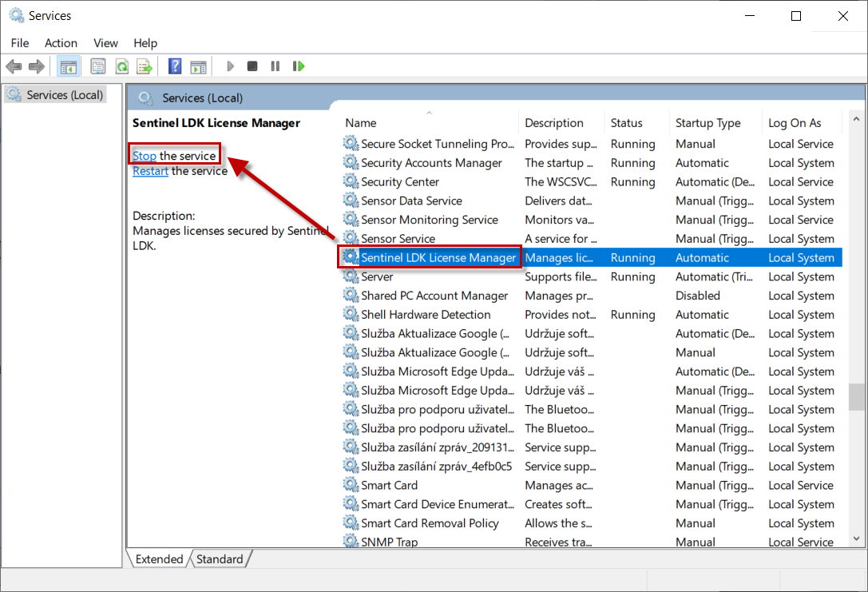This screenshot has width=868, height=592.
Task: Click the scrollbar up arrow
Action: 856,119
